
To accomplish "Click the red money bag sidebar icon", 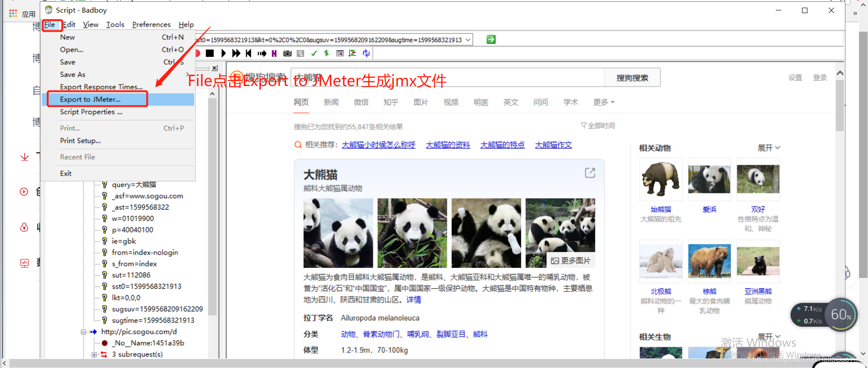I will point(24,227).
